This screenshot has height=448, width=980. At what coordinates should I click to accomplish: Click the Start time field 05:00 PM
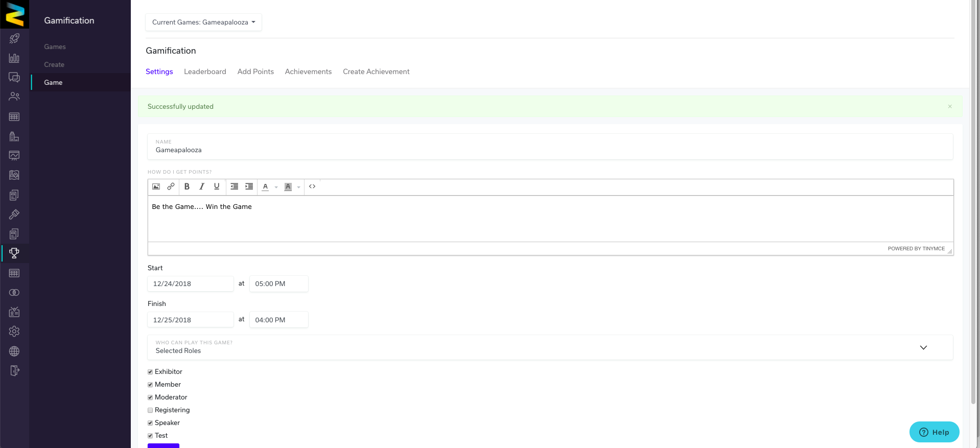pos(279,284)
